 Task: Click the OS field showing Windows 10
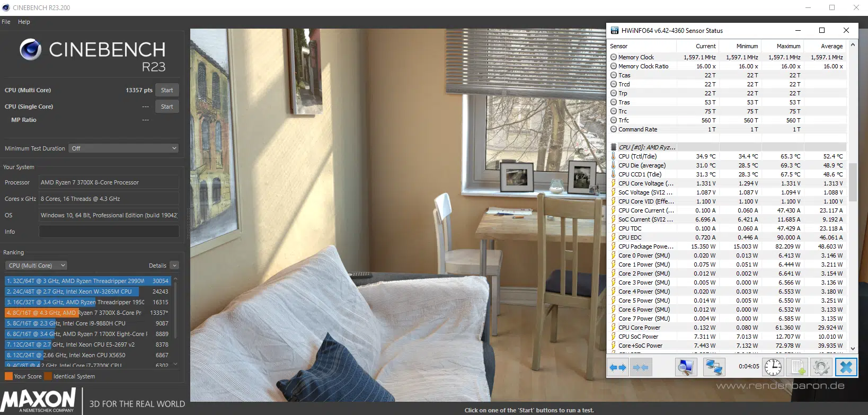click(109, 215)
